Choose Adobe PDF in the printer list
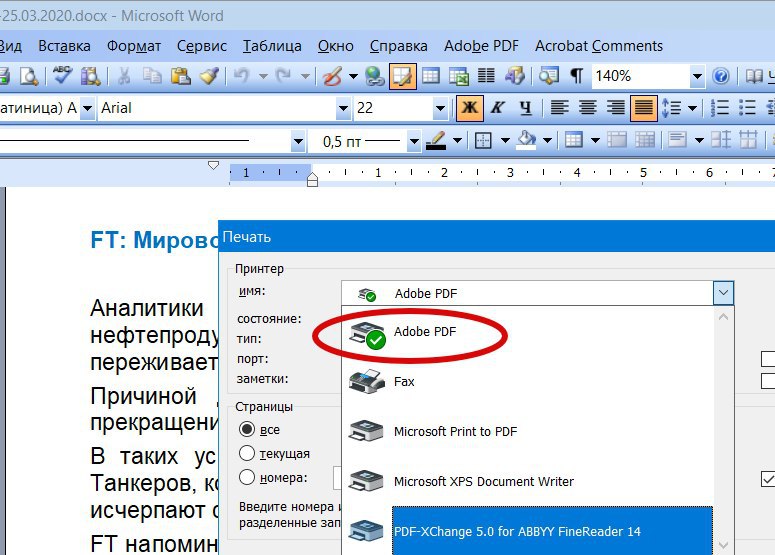The width and height of the screenshot is (775, 555). click(528, 332)
